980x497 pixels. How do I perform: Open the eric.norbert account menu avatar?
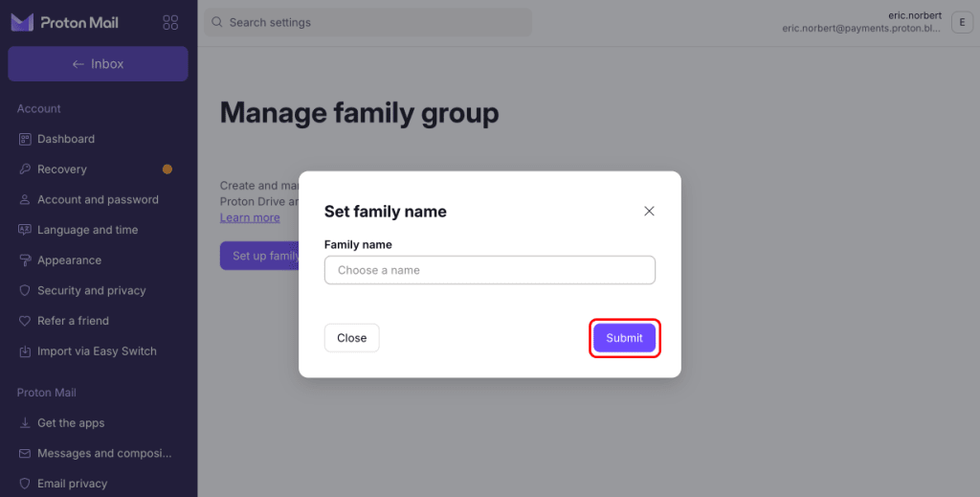point(962,23)
